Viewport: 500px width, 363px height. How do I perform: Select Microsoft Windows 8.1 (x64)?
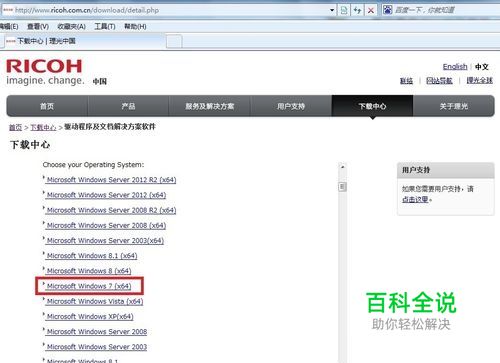[92, 256]
